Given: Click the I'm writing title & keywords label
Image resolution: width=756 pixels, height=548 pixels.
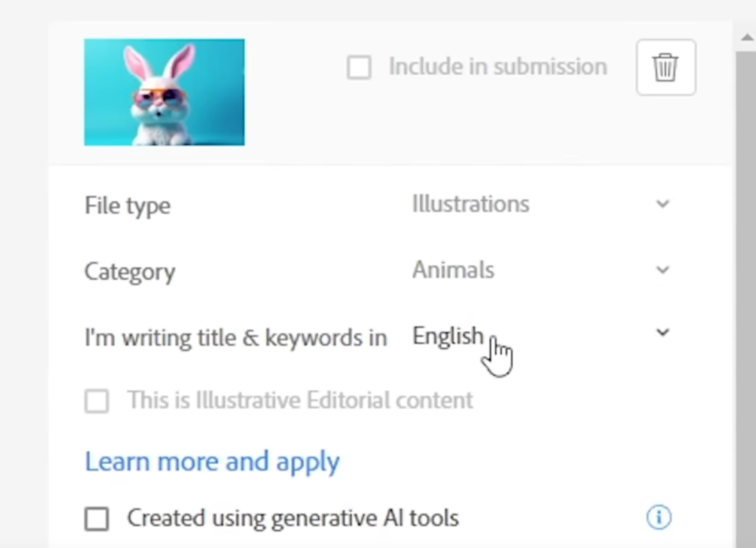Looking at the screenshot, I should [236, 338].
